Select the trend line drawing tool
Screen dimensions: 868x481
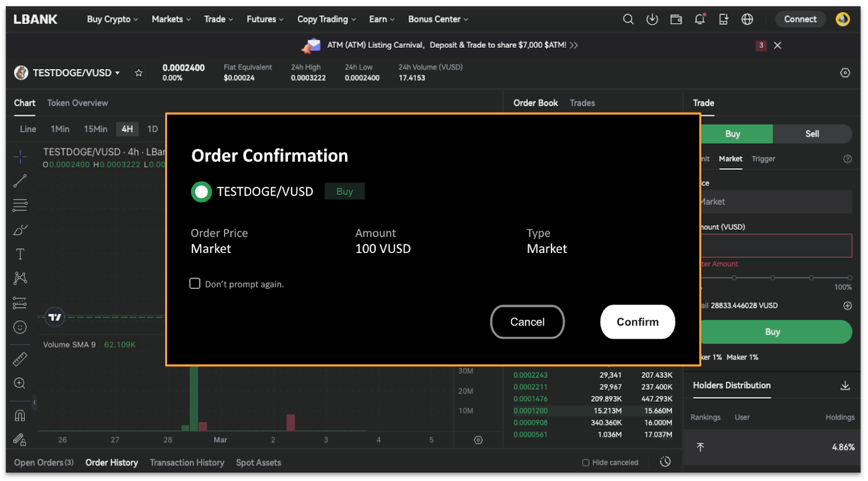coord(20,181)
